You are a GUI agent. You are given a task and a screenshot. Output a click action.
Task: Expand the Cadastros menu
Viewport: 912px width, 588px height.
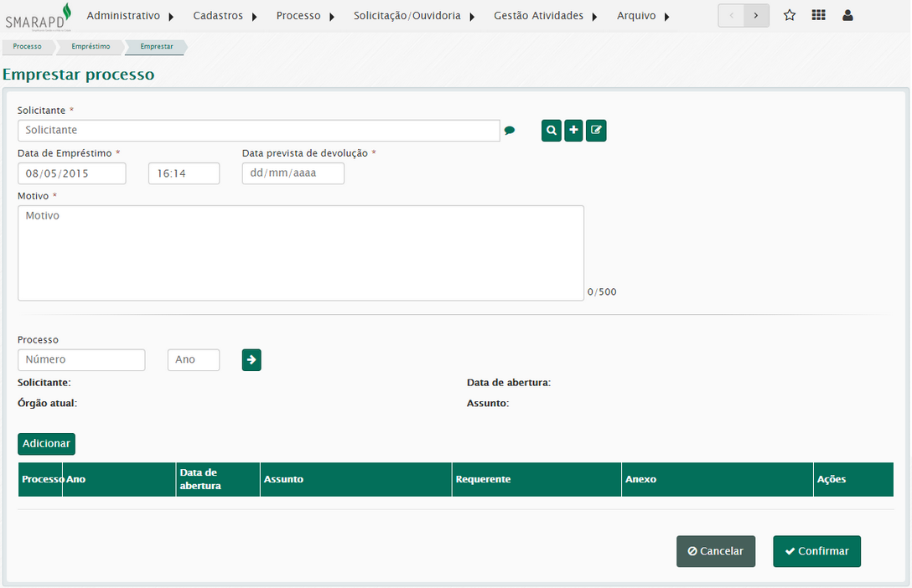coord(225,16)
